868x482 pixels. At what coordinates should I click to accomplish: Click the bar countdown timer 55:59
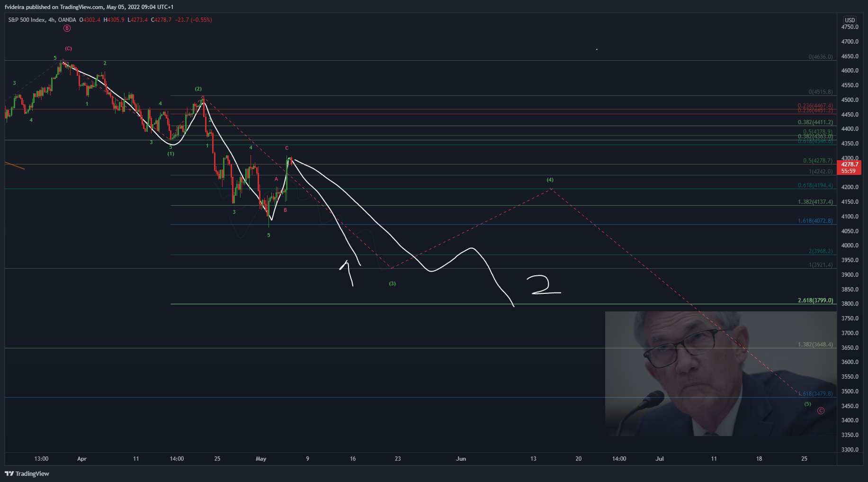pos(849,171)
